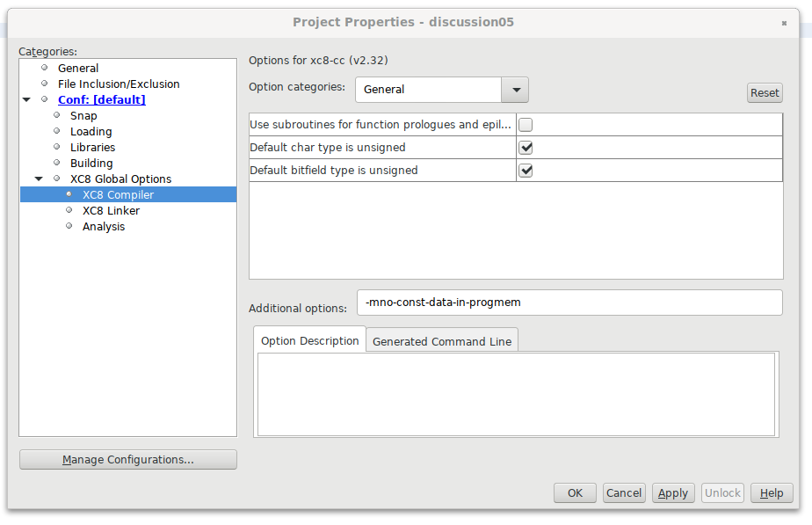Click the bullet icon beside Analysis

[x=69, y=226]
